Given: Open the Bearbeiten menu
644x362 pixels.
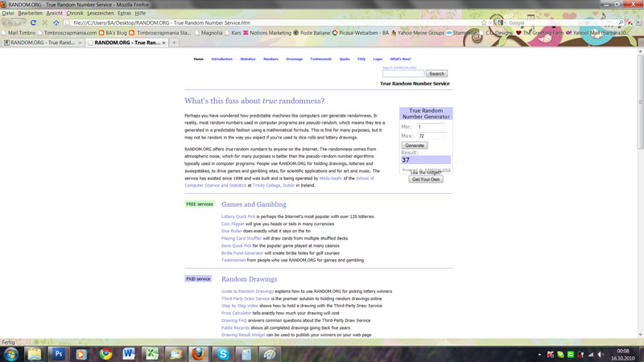Looking at the screenshot, I should [x=30, y=13].
